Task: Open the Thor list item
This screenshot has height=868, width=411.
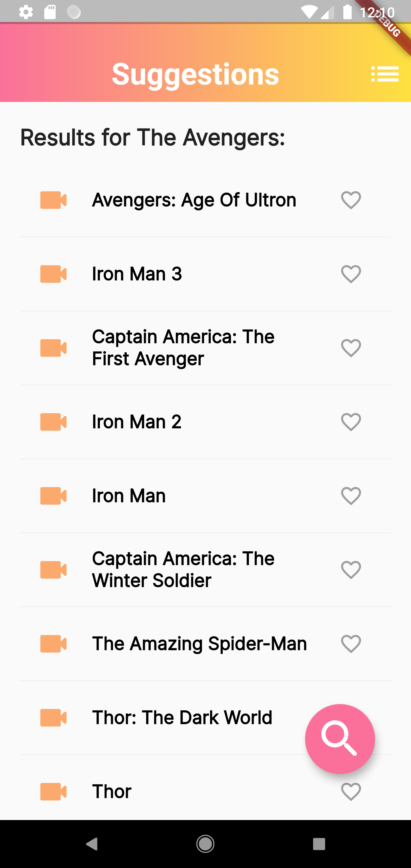Action: [112, 791]
